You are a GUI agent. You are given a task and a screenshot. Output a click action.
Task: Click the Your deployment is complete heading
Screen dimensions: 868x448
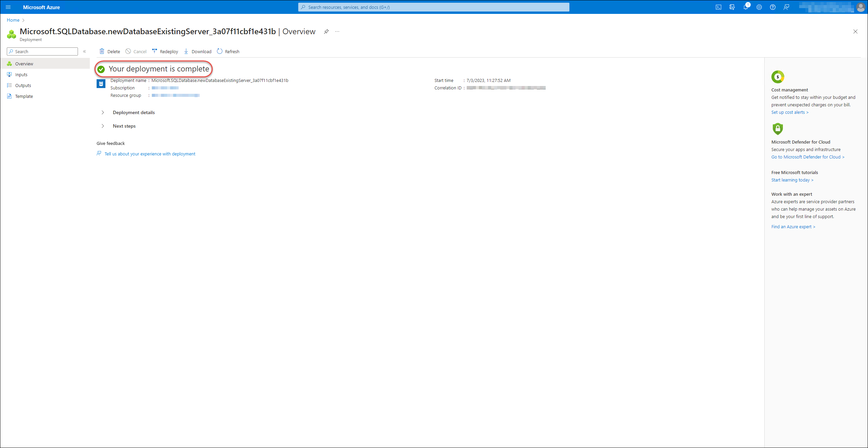tap(159, 69)
